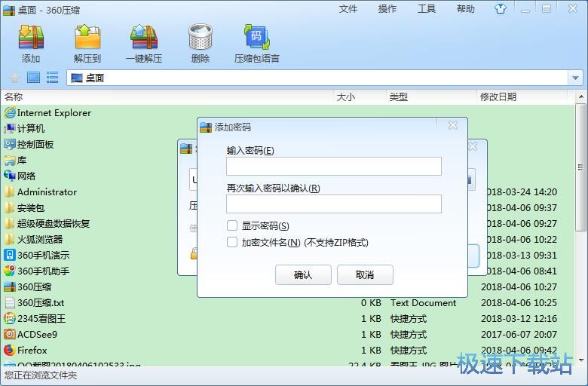The width and height of the screenshot is (588, 386).
Task: Click the 删除 trash bin icon
Action: 201,38
